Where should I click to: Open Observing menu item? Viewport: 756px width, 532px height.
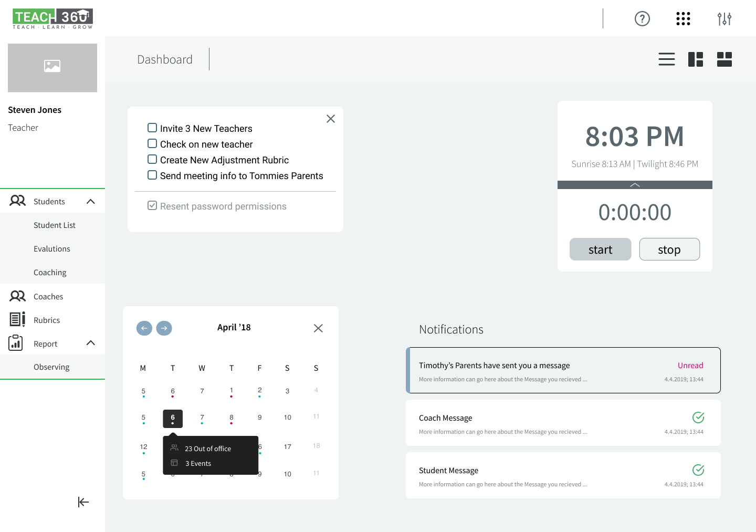coord(52,367)
